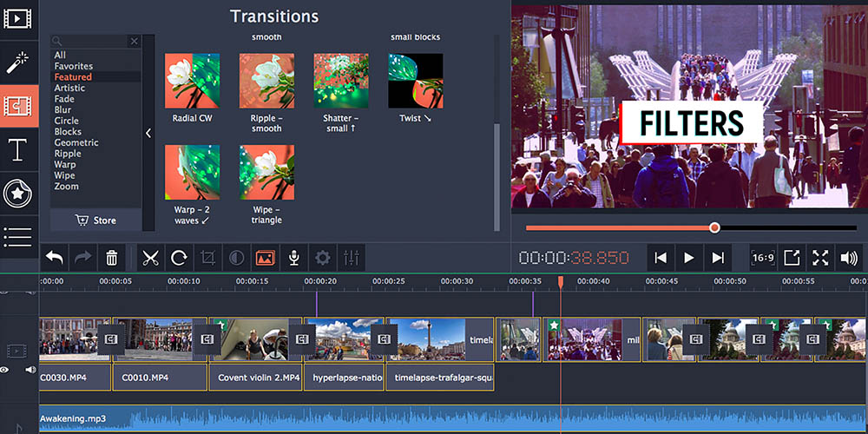The height and width of the screenshot is (434, 868).
Task: Select the Geometric category
Action: pyautogui.click(x=76, y=142)
